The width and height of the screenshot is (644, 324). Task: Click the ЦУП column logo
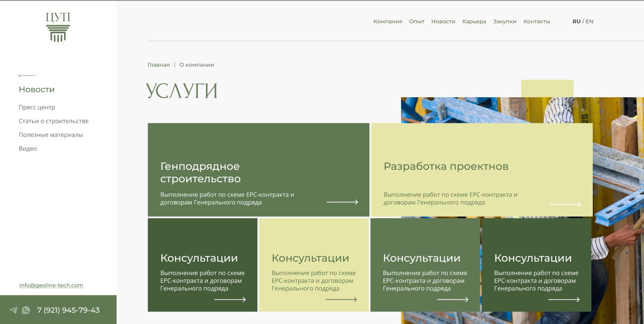[58, 26]
